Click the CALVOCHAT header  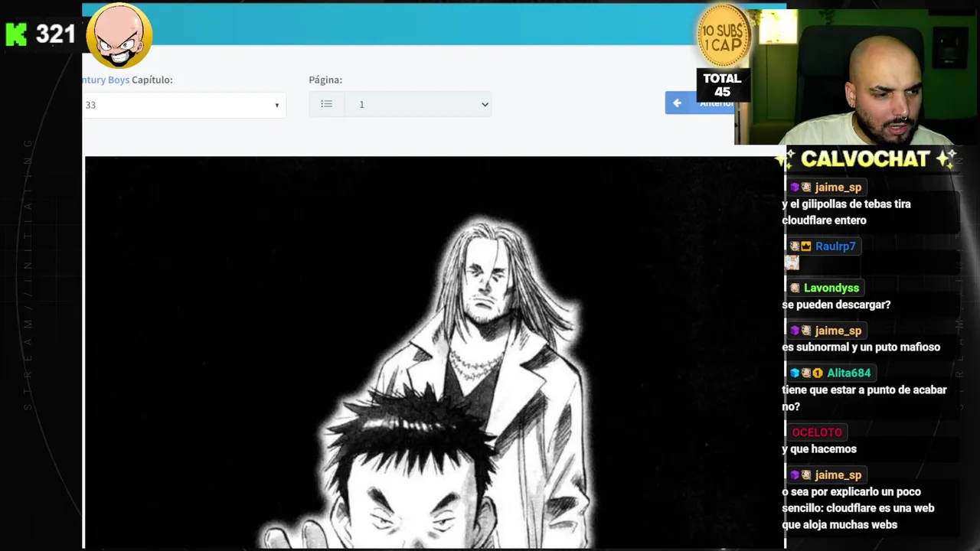(865, 159)
